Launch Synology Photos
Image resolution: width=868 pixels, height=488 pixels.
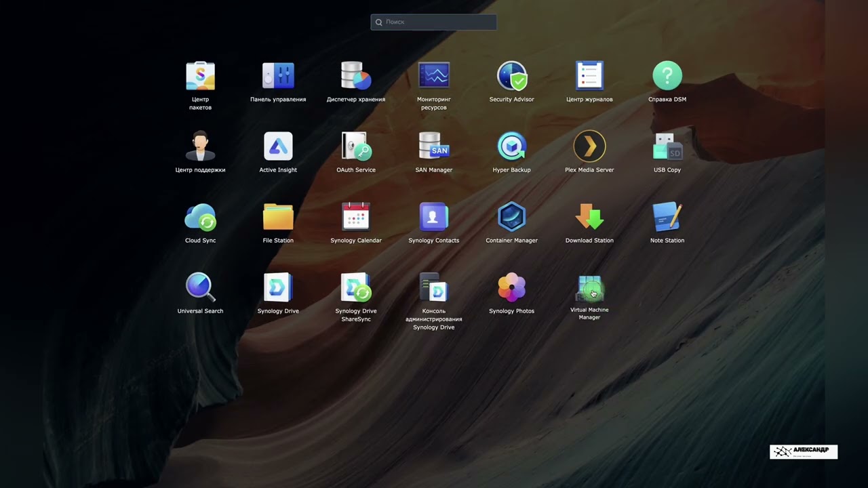(512, 287)
